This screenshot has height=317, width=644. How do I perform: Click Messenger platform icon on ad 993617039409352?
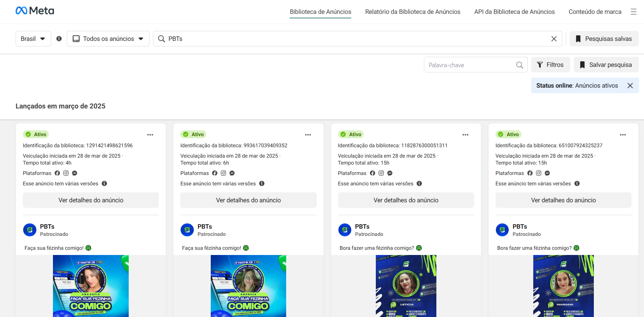[x=232, y=173]
